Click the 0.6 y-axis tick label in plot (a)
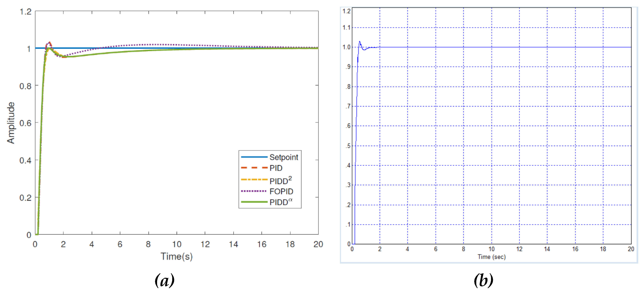644x294 pixels. click(25, 123)
